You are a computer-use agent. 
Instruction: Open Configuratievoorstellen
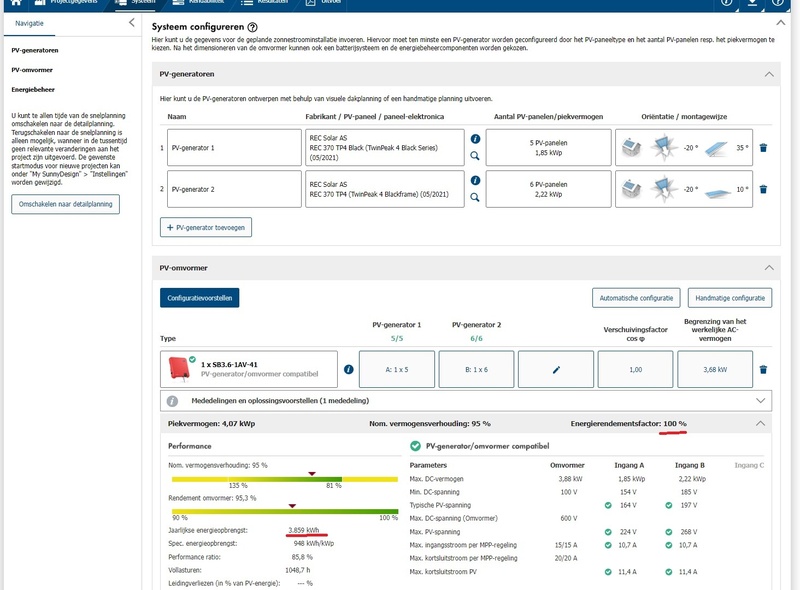(x=199, y=298)
